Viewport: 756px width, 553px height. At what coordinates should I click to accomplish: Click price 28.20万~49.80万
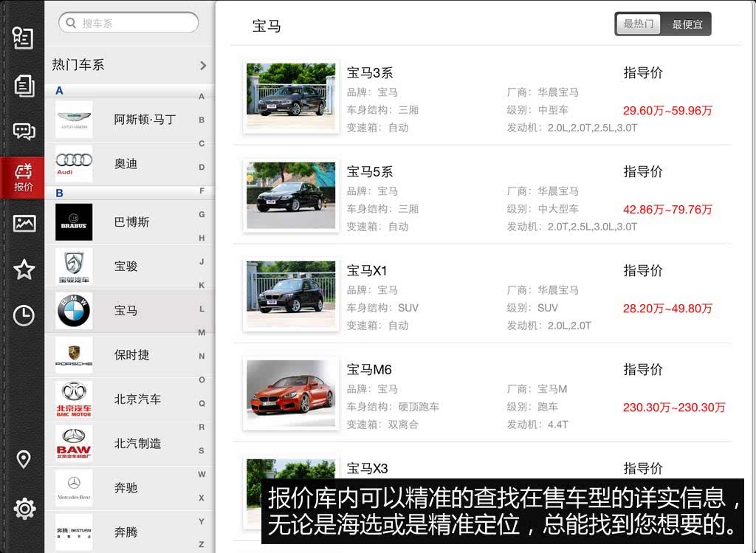(x=667, y=308)
